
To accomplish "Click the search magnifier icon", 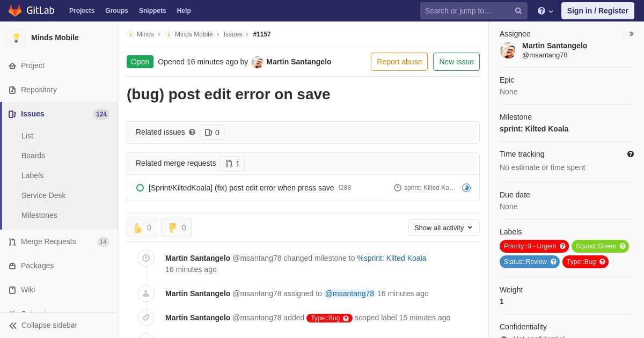I will click(518, 11).
